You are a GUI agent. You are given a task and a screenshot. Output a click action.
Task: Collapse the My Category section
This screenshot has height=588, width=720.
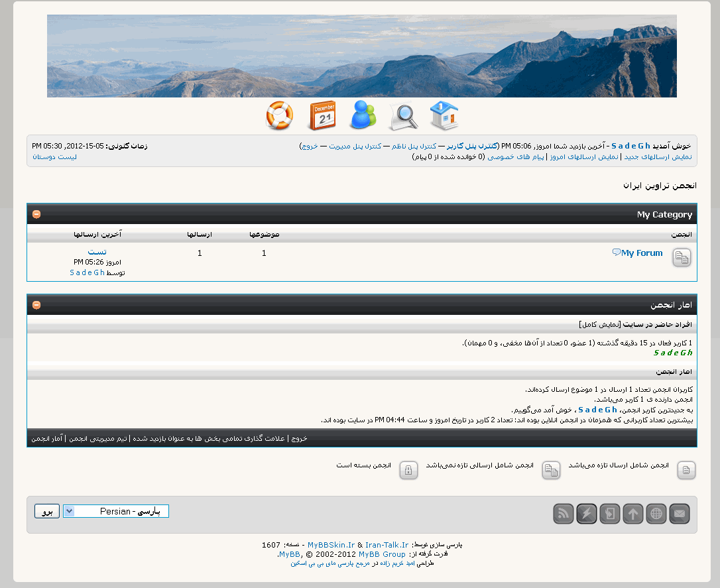pyautogui.click(x=36, y=214)
